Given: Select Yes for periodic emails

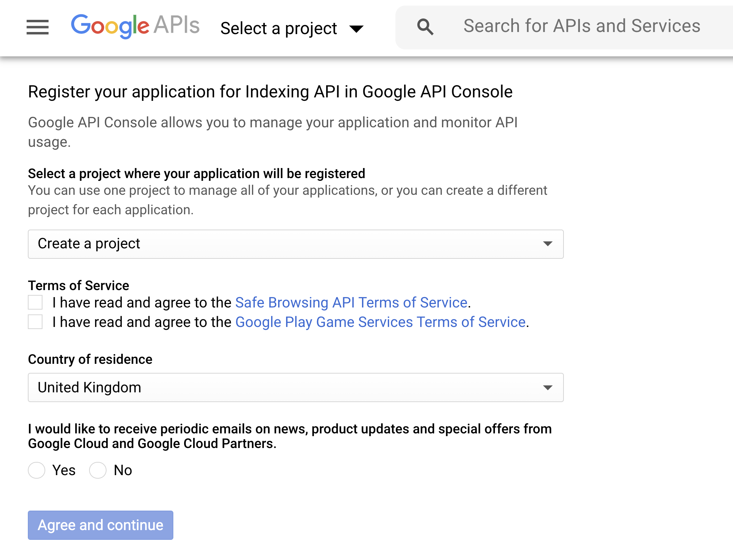Looking at the screenshot, I should pos(37,470).
